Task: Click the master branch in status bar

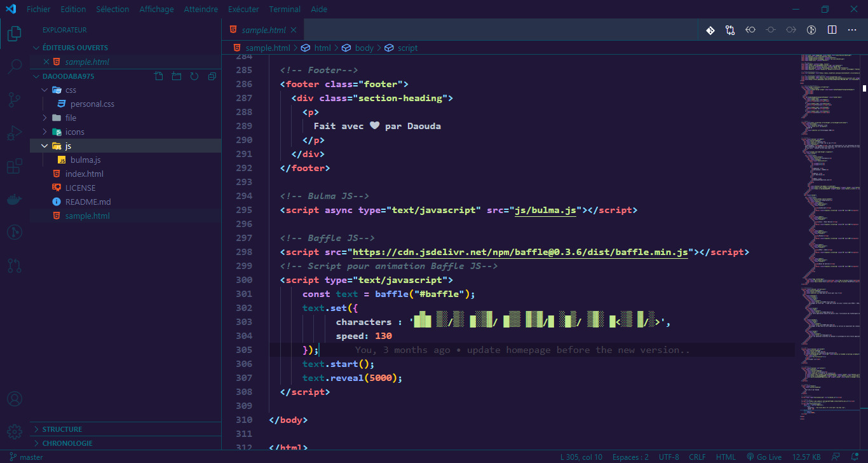Action: pos(27,457)
